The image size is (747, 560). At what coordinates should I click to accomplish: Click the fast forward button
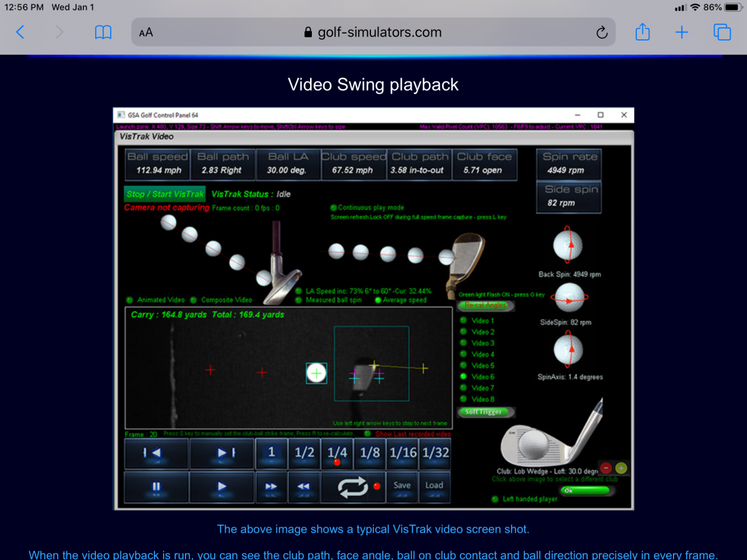pos(271,487)
